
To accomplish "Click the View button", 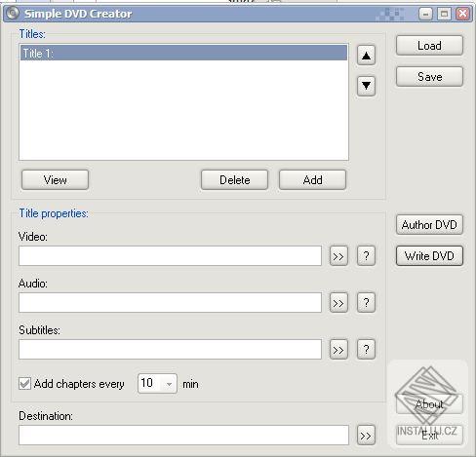I will pos(55,180).
